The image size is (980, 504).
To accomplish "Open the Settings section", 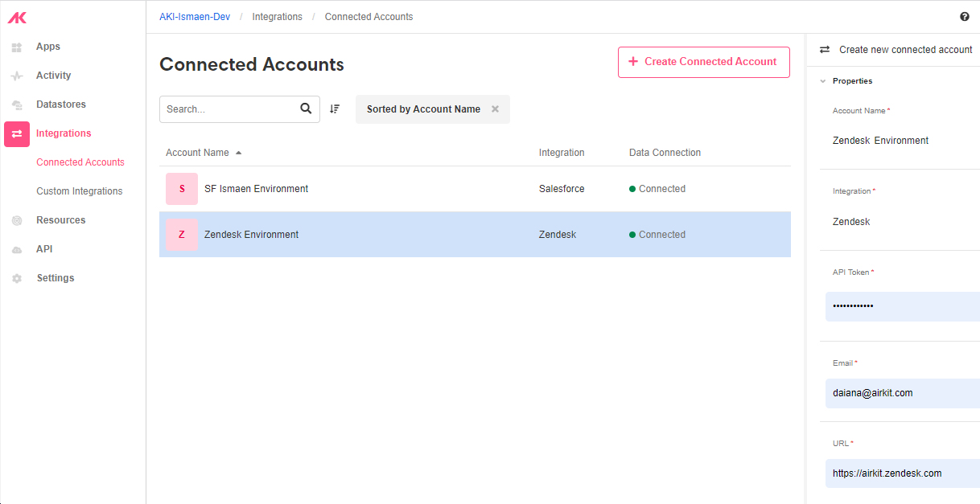I will [56, 278].
